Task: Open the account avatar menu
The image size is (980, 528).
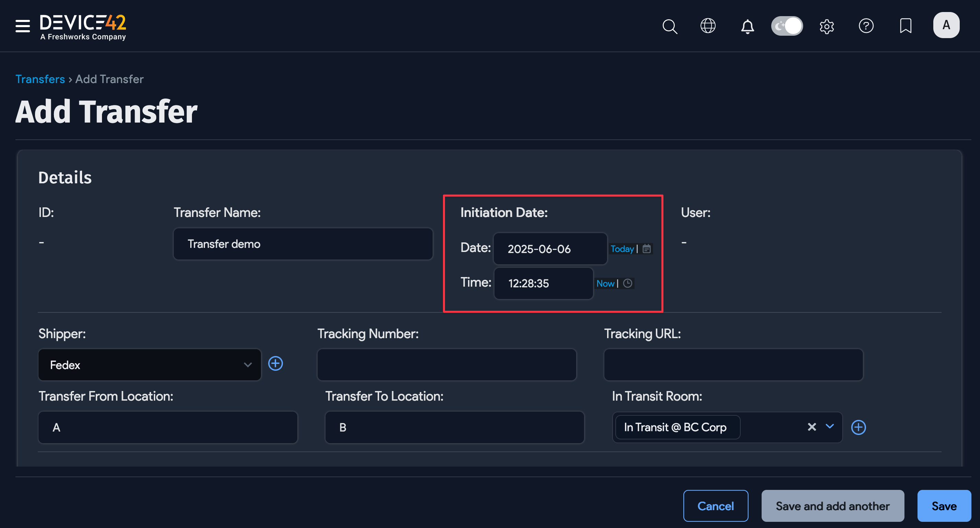Action: [x=946, y=25]
